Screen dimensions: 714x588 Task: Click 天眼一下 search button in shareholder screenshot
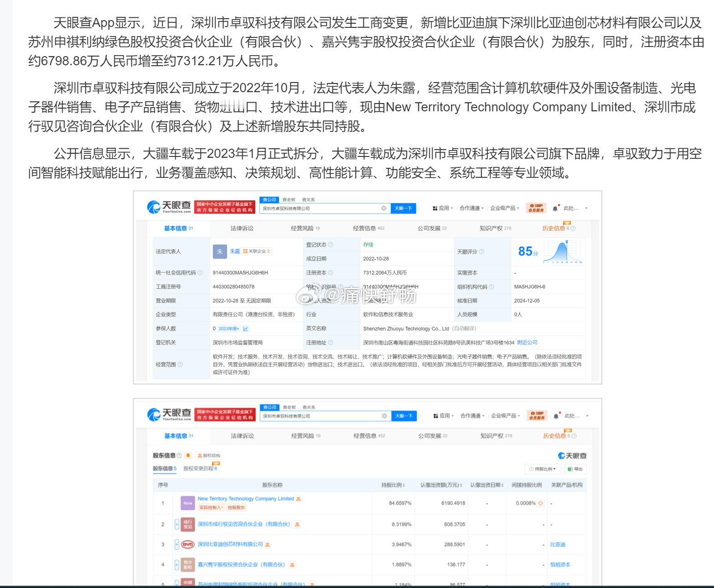click(404, 416)
